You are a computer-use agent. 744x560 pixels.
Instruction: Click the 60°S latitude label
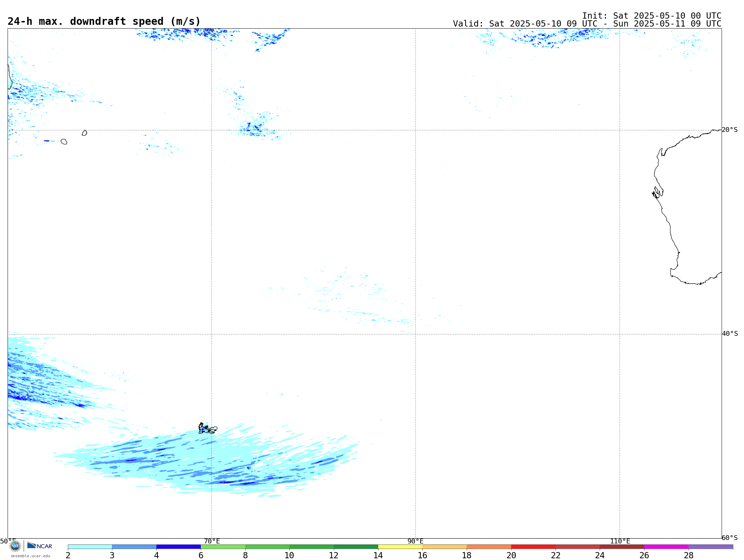(730, 538)
